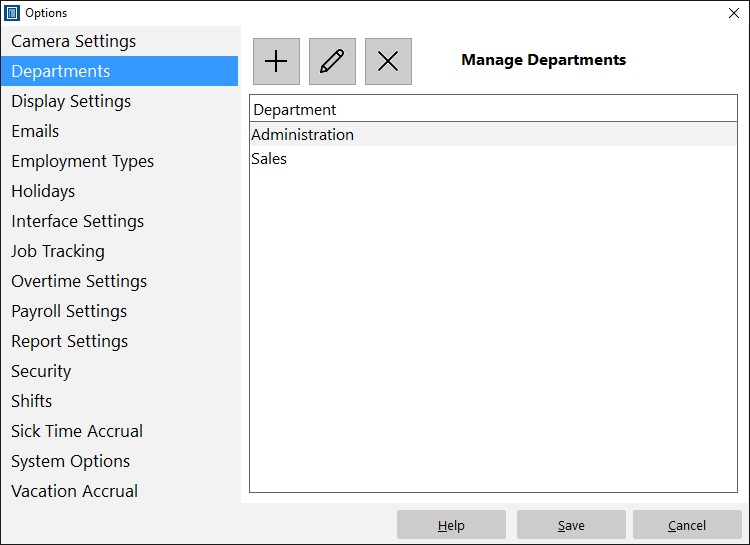Click the plus icon to add department
750x545 pixels.
coord(276,61)
